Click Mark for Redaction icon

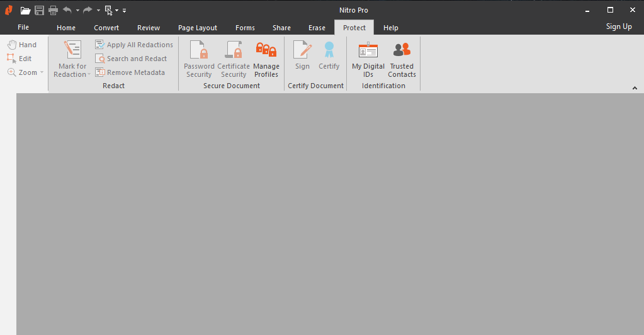click(x=72, y=50)
